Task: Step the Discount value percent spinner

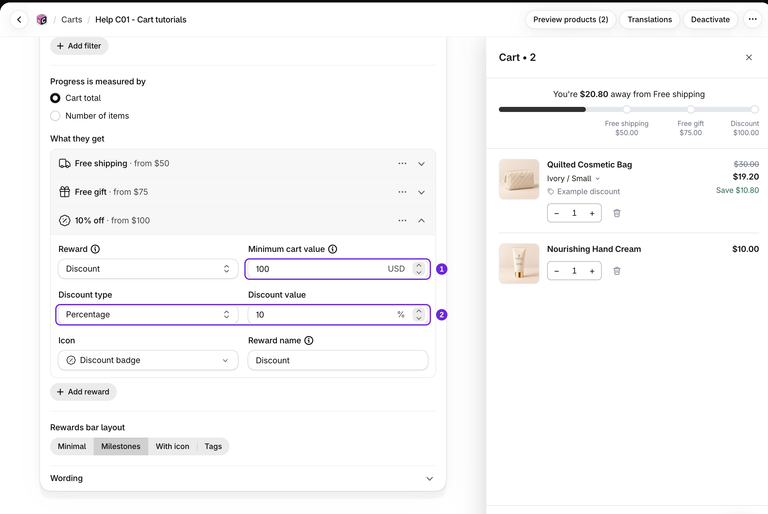Action: 419,315
